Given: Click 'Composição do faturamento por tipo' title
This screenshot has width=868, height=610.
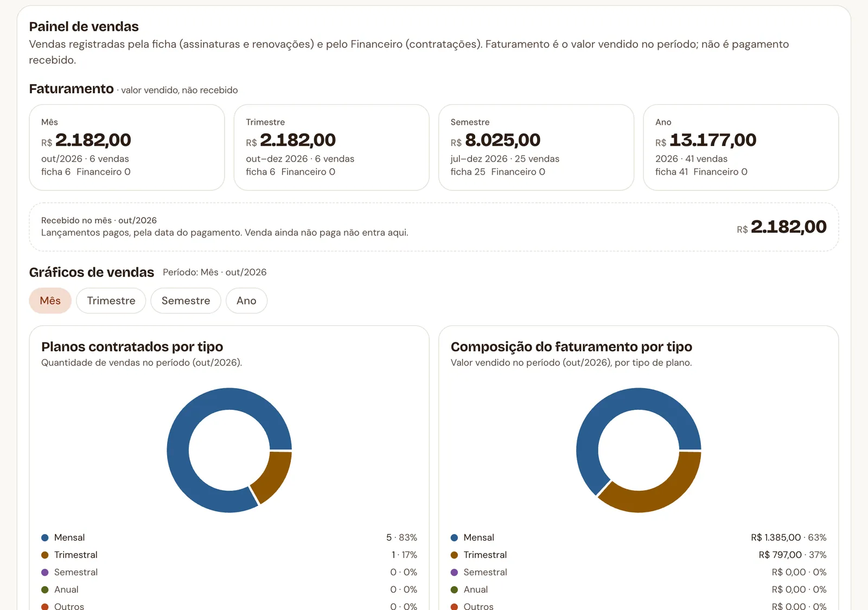Looking at the screenshot, I should pyautogui.click(x=571, y=346).
